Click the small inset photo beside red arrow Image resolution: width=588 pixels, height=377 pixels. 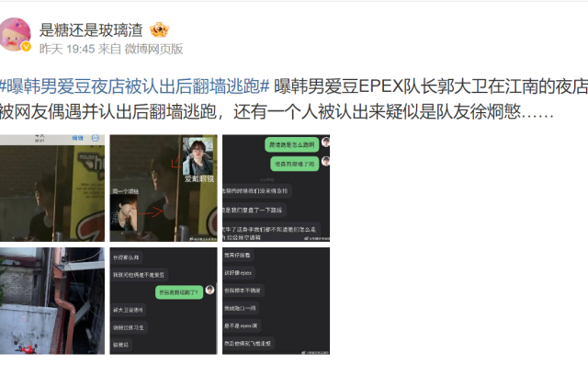coord(123,212)
